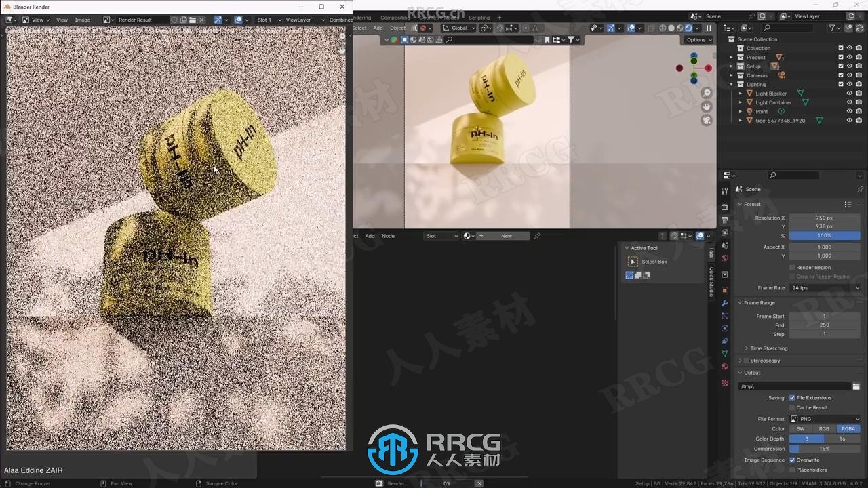This screenshot has width=868, height=488.
Task: Open the Global transform orientation dropdown
Action: 458,28
